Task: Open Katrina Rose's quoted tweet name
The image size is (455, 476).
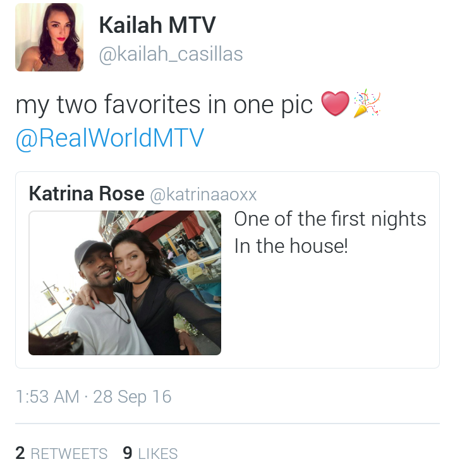Action: (87, 193)
